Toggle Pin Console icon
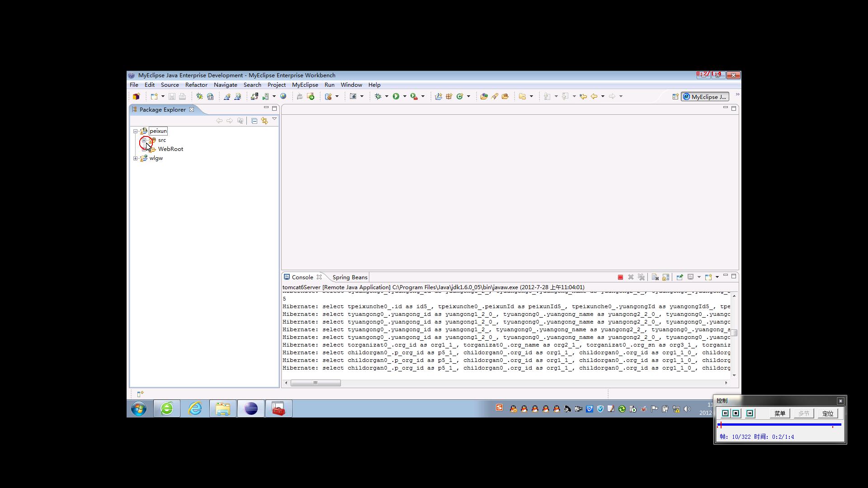 pos(679,277)
